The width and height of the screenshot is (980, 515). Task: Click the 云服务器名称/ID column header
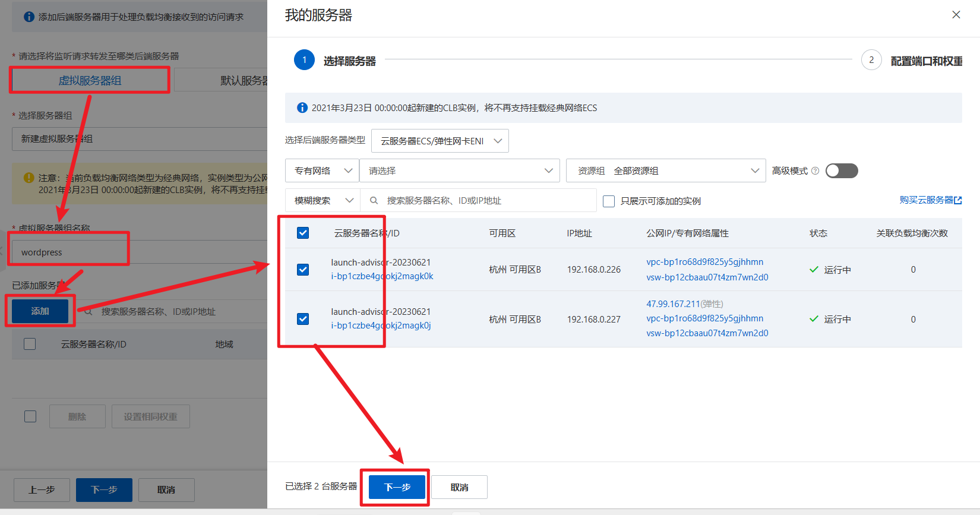coord(366,233)
